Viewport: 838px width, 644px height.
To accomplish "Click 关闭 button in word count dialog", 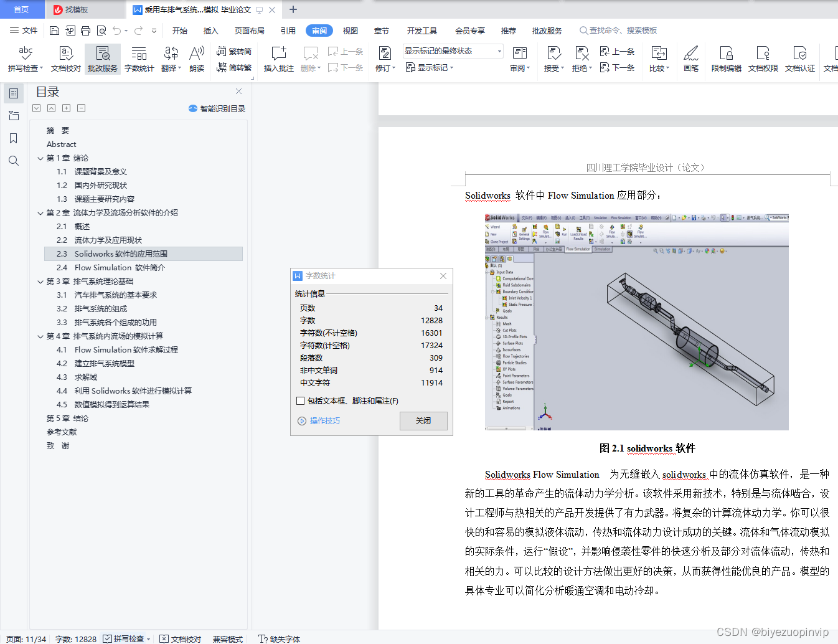I will tap(423, 421).
